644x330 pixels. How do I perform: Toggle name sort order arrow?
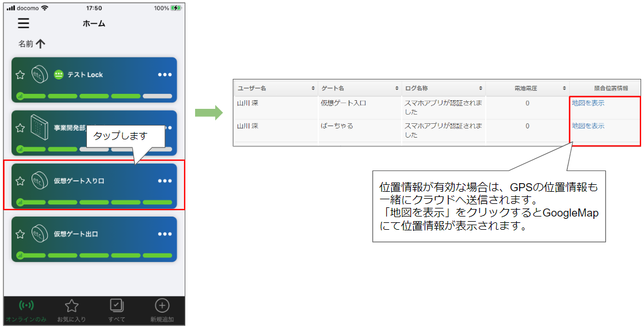(40, 44)
